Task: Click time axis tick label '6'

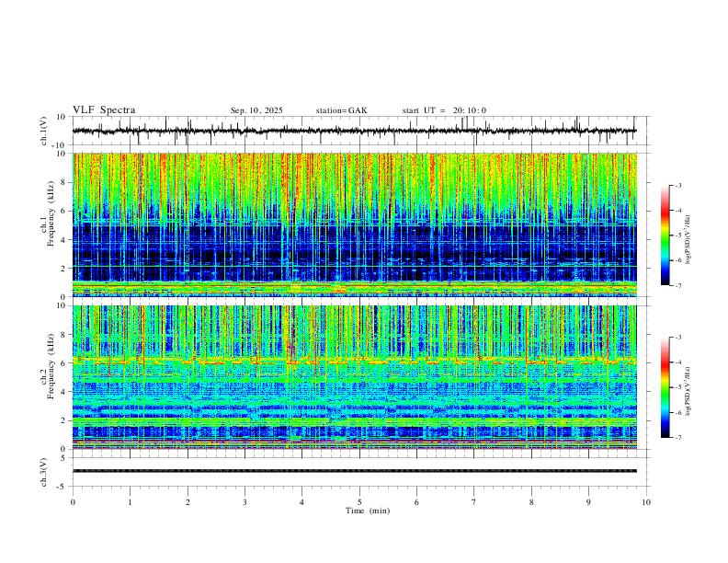Action: tap(417, 502)
